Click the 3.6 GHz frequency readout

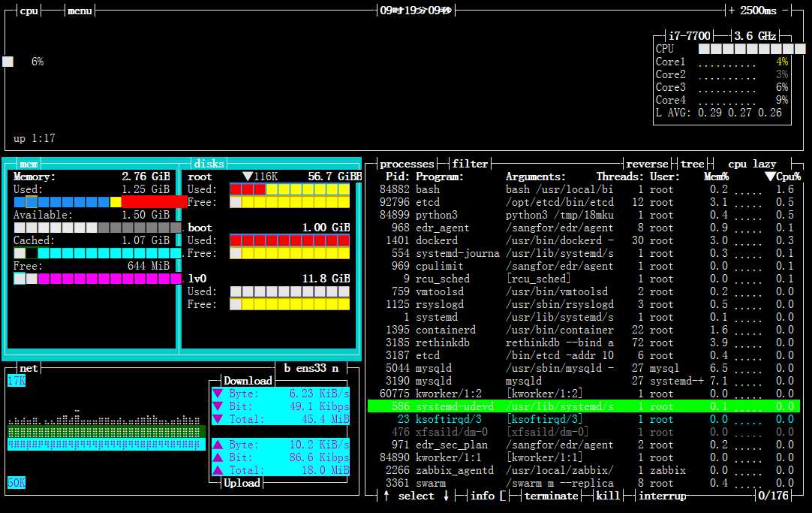tap(755, 36)
